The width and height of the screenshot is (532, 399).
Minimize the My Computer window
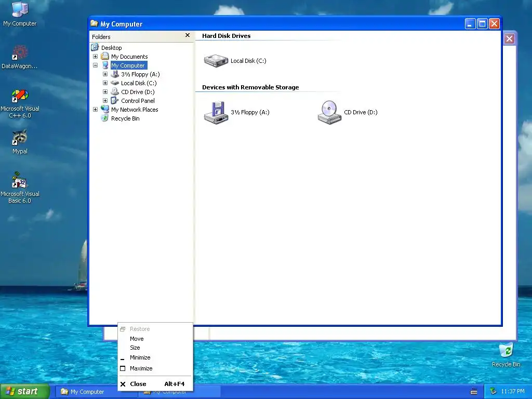click(470, 24)
